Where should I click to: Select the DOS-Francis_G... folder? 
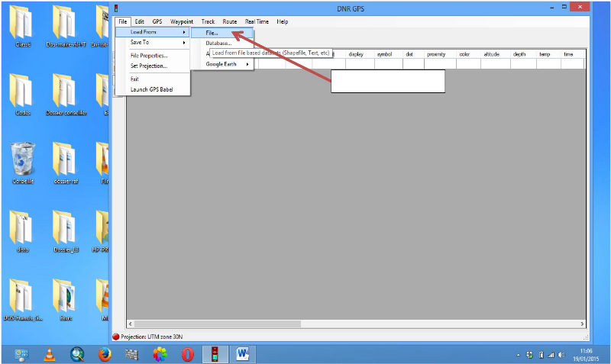(x=23, y=300)
